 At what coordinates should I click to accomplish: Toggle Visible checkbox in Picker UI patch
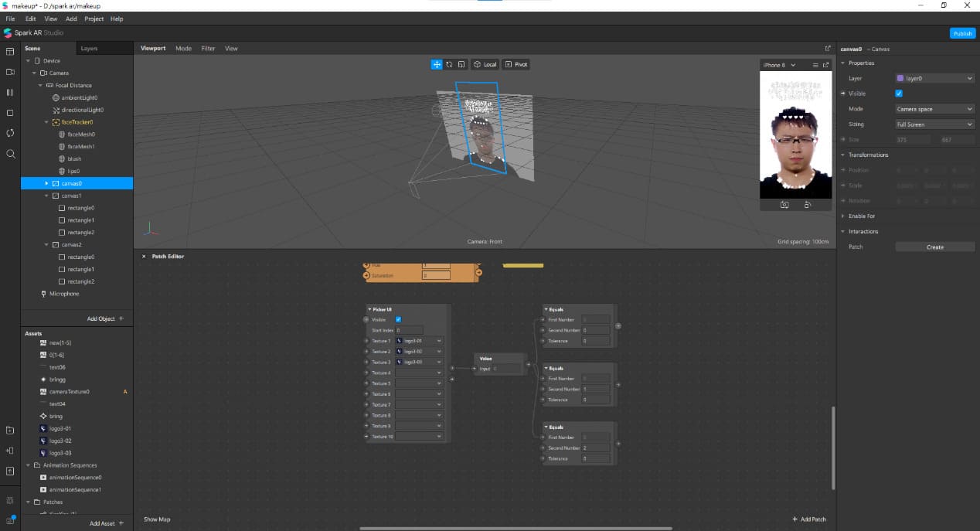click(x=399, y=319)
